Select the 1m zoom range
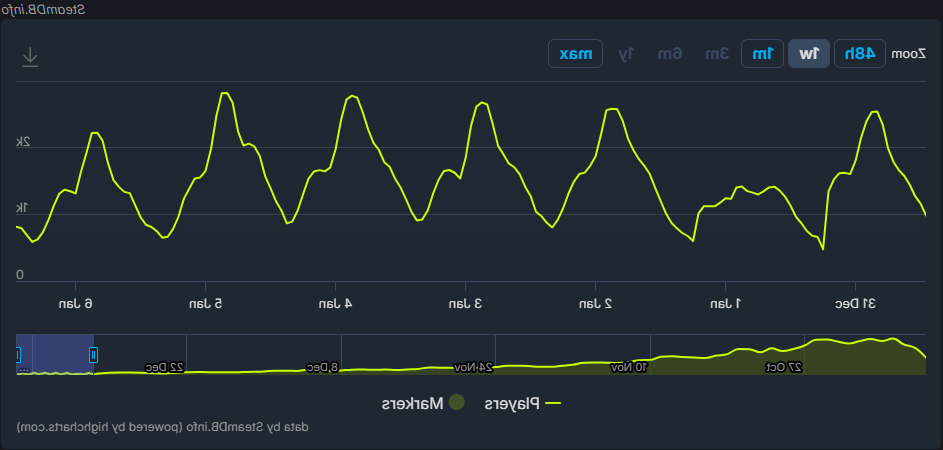 762,54
